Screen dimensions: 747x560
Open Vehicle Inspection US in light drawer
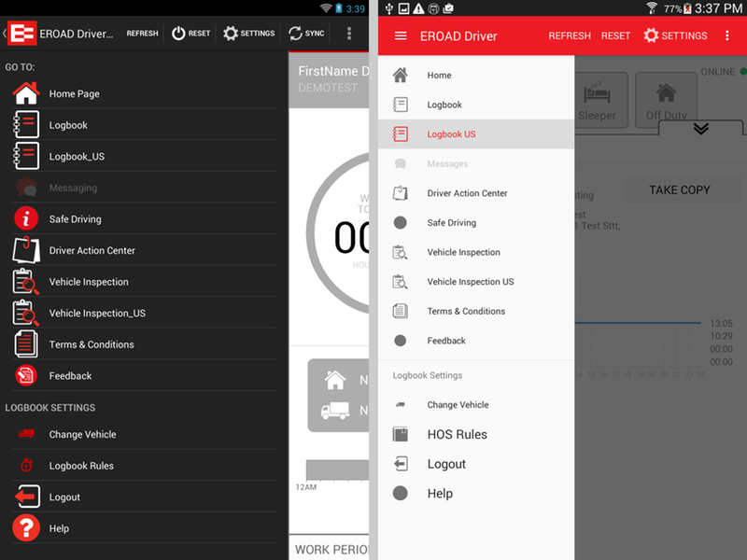click(x=476, y=282)
